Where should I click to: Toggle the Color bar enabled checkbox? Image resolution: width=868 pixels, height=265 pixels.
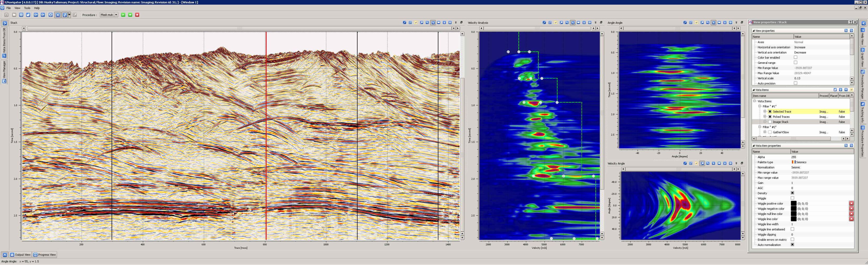(x=796, y=57)
